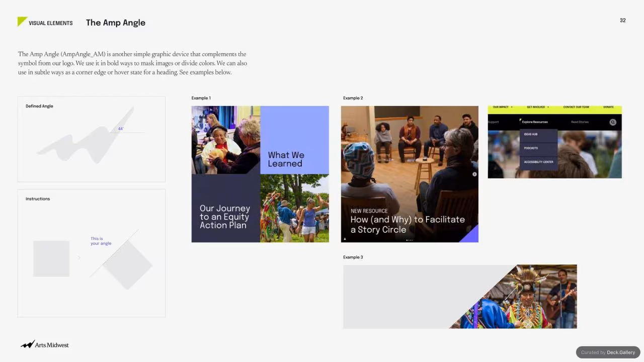Click the "VISUAL ELEMENTS" section label
The image size is (644, 362).
[51, 23]
